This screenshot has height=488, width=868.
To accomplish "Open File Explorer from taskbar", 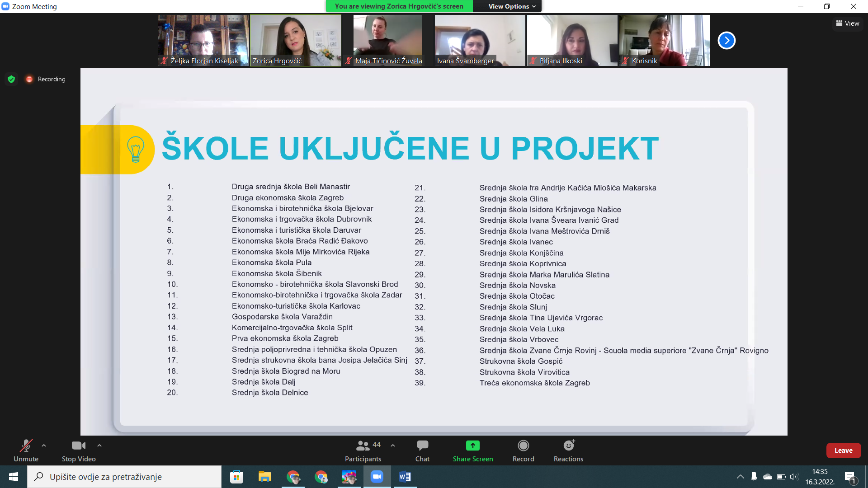I will point(264,477).
